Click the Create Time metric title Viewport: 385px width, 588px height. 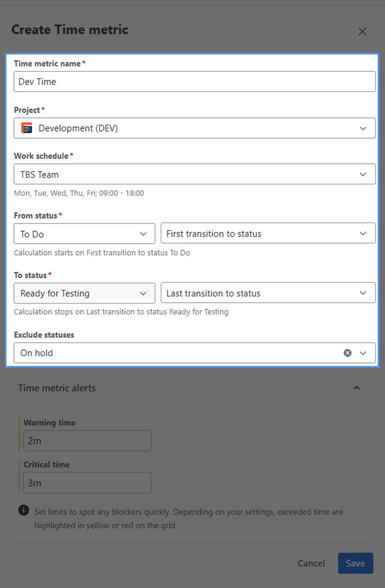[x=70, y=30]
